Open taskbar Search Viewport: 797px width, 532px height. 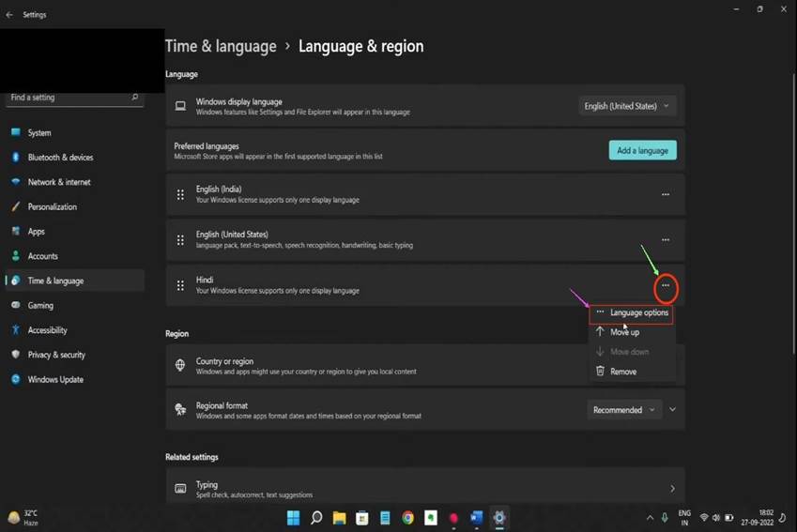(x=316, y=518)
